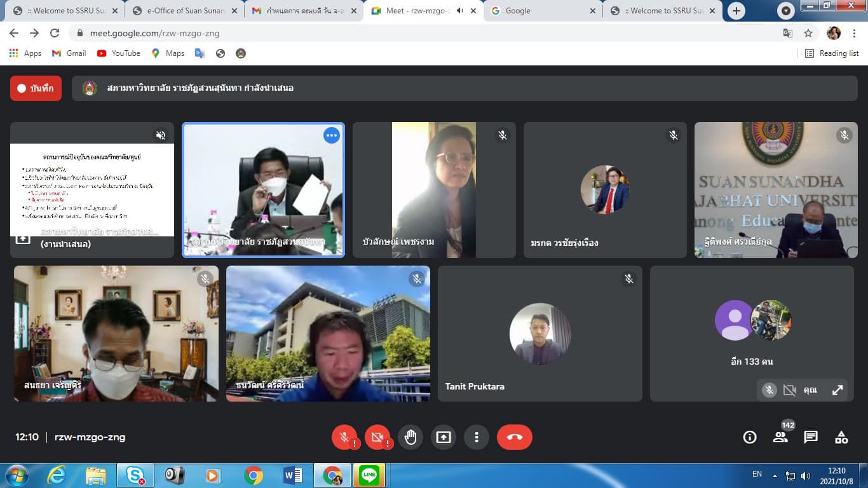This screenshot has width=868, height=488.
Task: Show the participants list with 142 badge
Action: click(x=780, y=437)
